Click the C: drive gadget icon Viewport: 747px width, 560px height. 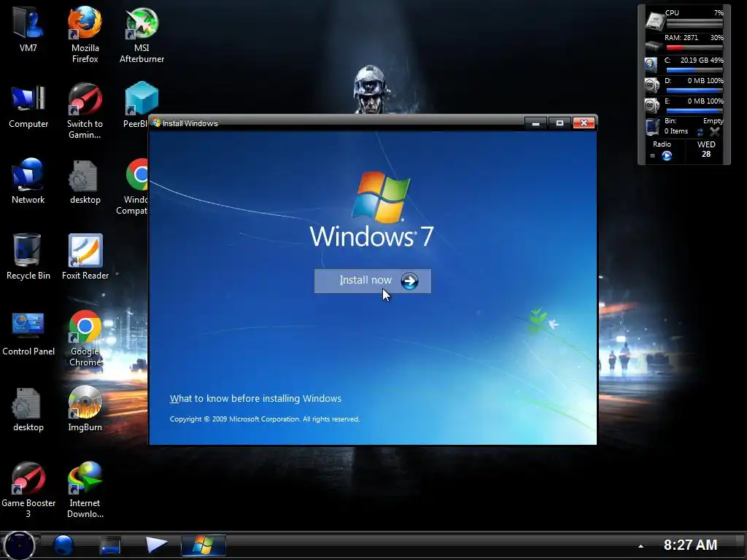click(x=651, y=65)
